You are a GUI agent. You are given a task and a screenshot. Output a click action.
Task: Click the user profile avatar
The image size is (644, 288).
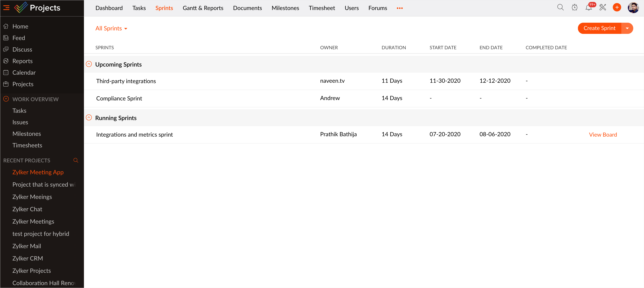click(x=633, y=8)
